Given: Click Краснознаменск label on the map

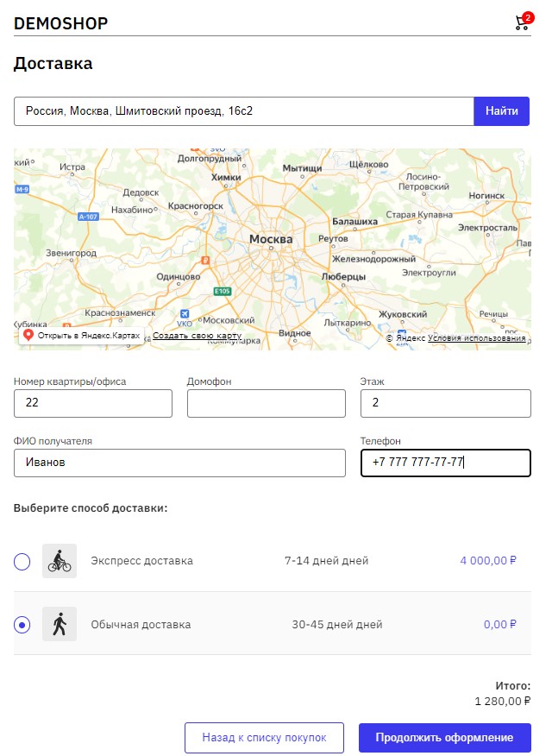Looking at the screenshot, I should pos(120,313).
